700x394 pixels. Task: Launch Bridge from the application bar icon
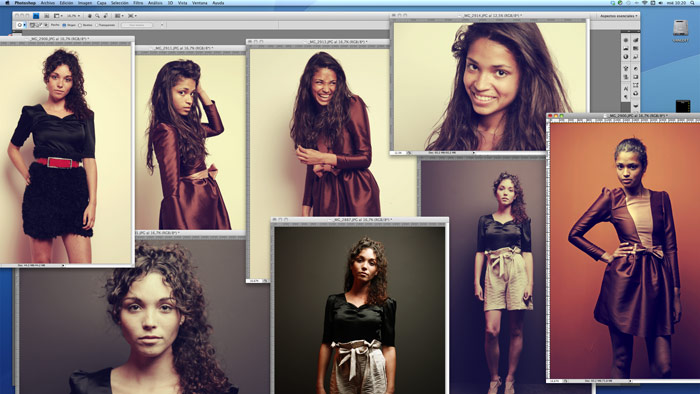(36, 16)
